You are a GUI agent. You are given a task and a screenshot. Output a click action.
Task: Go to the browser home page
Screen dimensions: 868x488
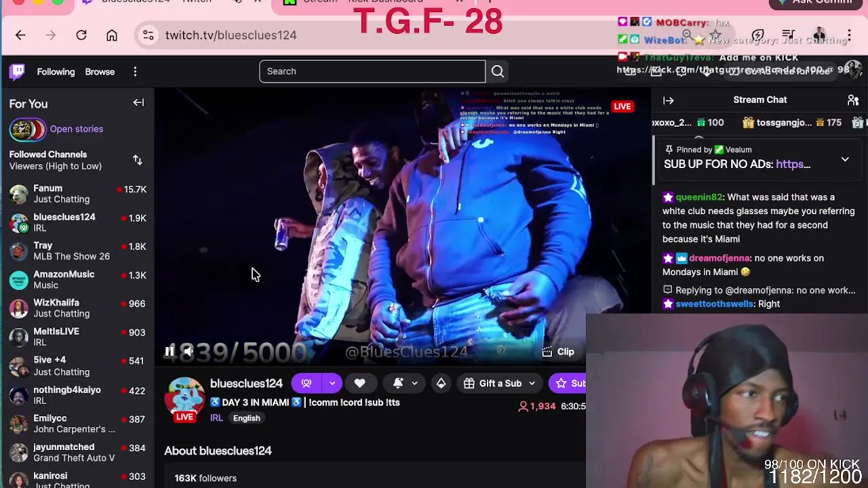coord(112,35)
